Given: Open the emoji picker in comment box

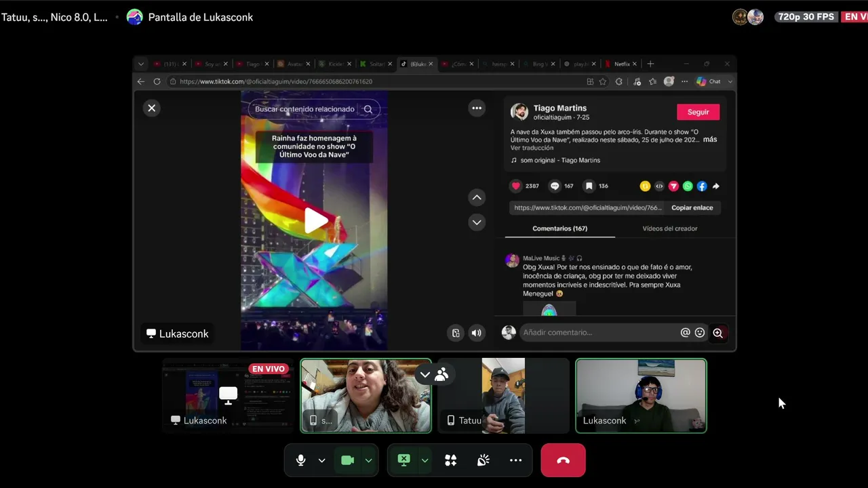Looking at the screenshot, I should (x=700, y=333).
